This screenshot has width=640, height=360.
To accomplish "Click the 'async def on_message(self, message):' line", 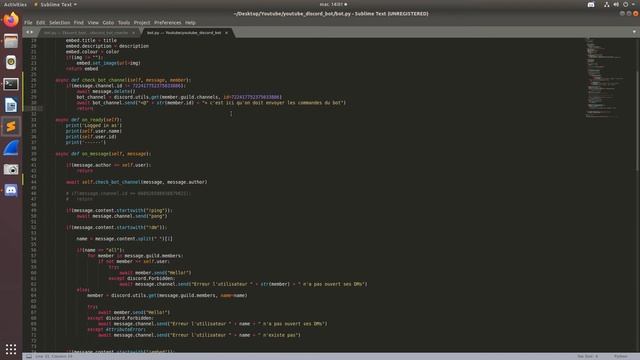I will 103,154.
